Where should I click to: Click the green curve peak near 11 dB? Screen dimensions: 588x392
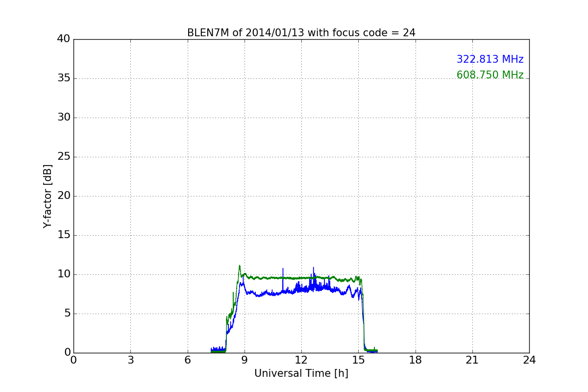(x=240, y=266)
